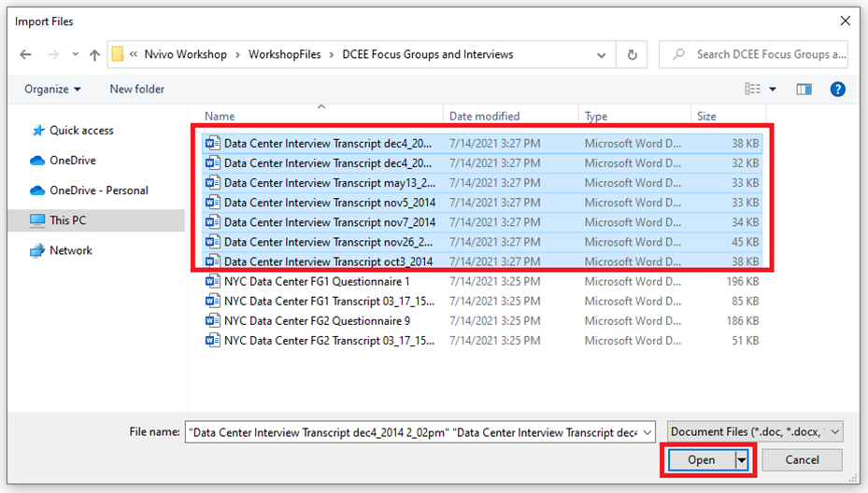Click the folder icon in address bar
The width and height of the screenshot is (868, 493).
pyautogui.click(x=118, y=54)
